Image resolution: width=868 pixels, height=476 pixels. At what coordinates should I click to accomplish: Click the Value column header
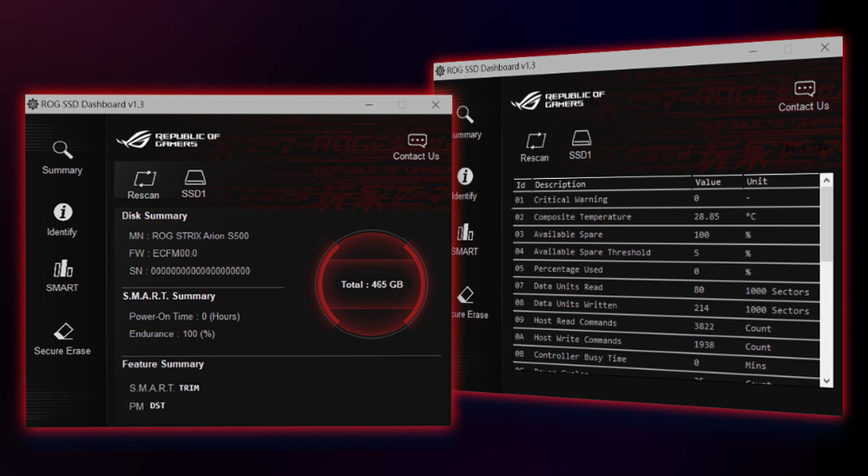[x=708, y=182]
